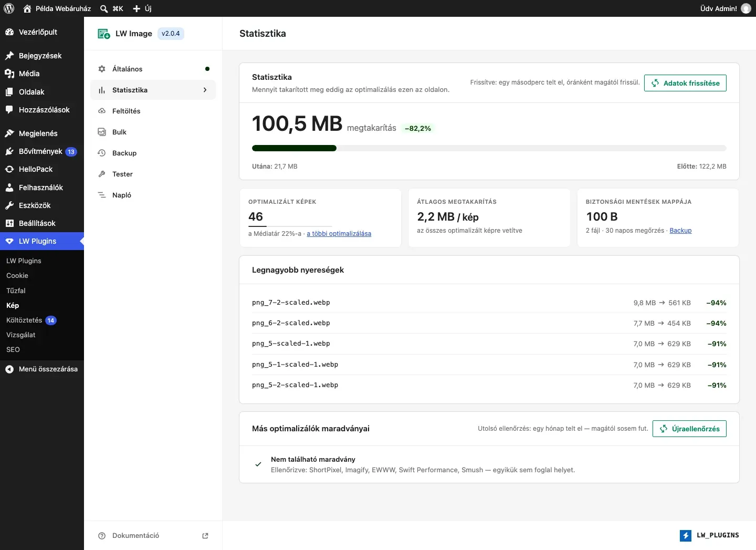The width and height of the screenshot is (756, 550).
Task: Click the HelloPack icon
Action: [9, 169]
